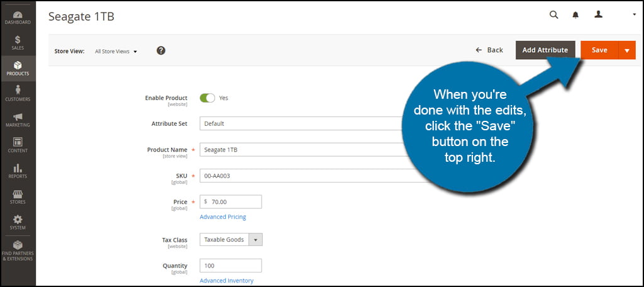Click the Quantity field showing 100

[x=231, y=265]
